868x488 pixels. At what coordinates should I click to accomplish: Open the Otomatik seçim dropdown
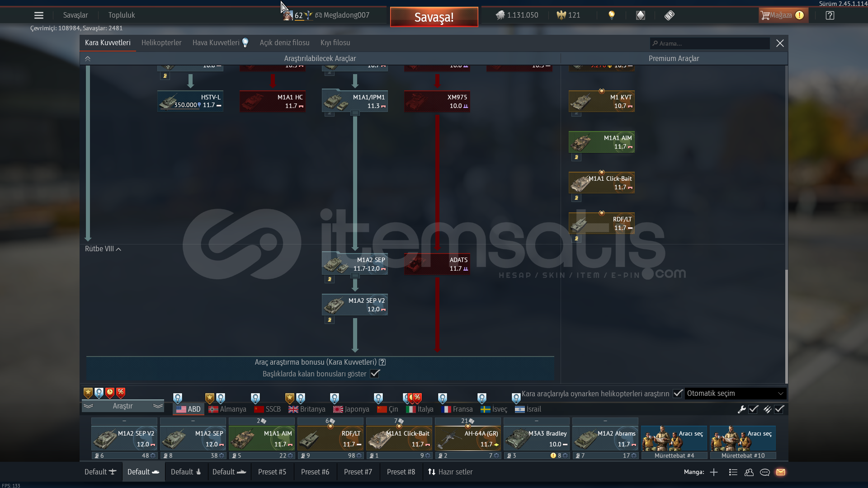click(735, 394)
